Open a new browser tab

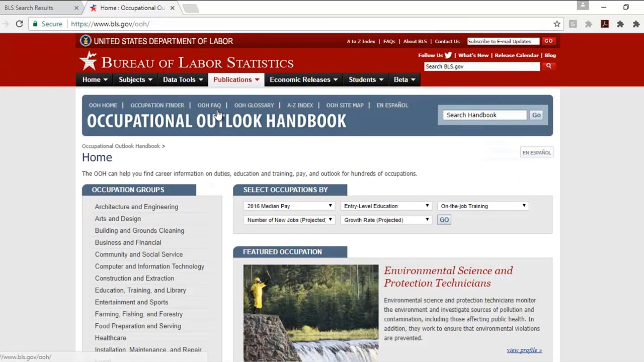point(190,8)
